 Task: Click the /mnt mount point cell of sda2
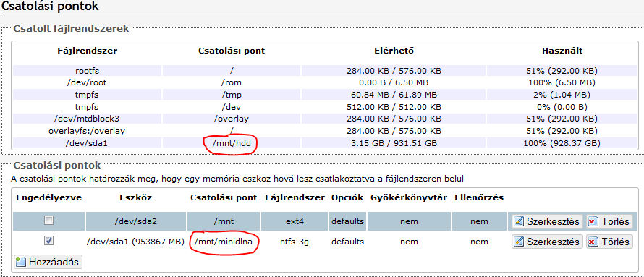(x=224, y=221)
